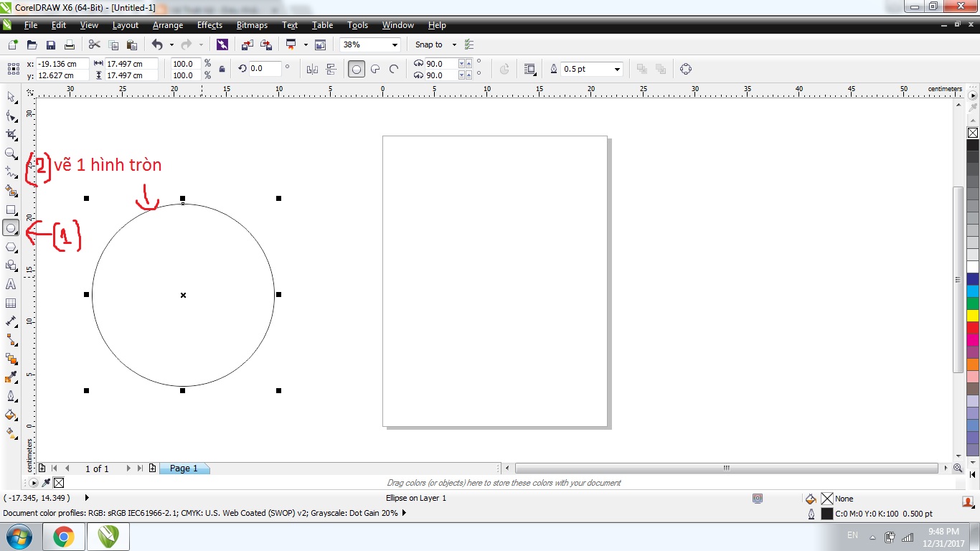Select the Text tool
Screen dimensions: 980x551
[x=11, y=284]
